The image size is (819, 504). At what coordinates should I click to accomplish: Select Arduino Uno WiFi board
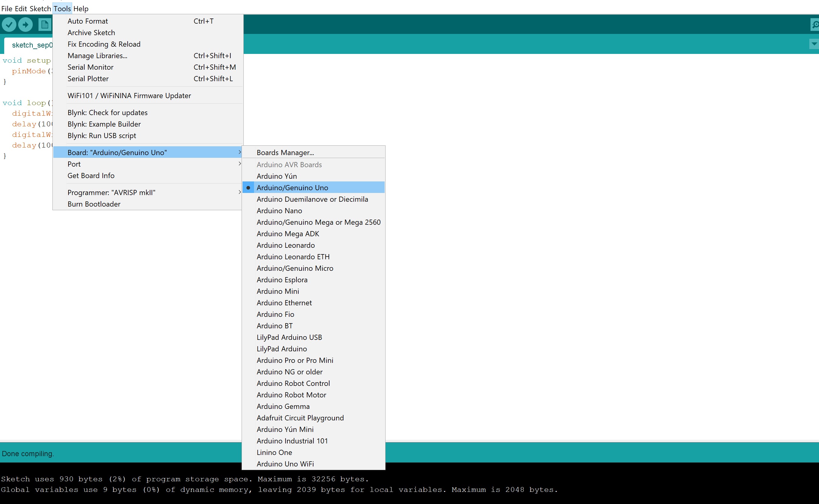click(313, 464)
